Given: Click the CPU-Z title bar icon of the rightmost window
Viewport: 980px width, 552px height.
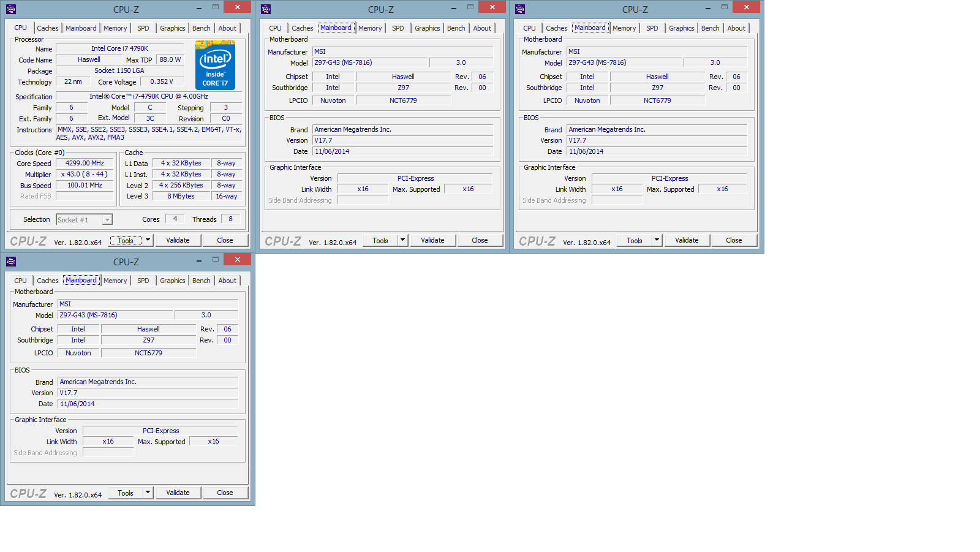Looking at the screenshot, I should point(520,9).
